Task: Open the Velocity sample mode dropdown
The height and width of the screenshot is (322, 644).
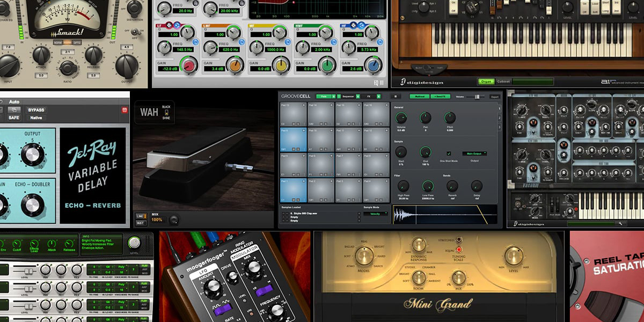Action: pyautogui.click(x=375, y=214)
